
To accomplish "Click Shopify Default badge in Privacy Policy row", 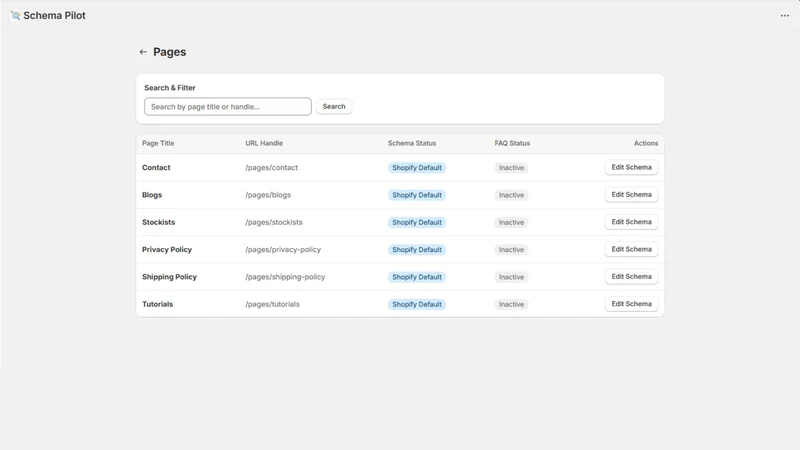I will click(417, 249).
